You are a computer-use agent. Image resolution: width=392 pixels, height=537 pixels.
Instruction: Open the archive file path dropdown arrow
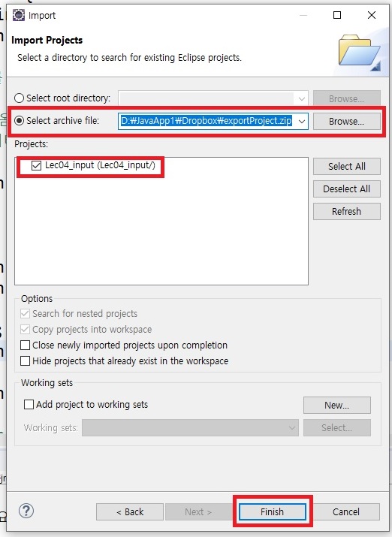[x=302, y=121]
